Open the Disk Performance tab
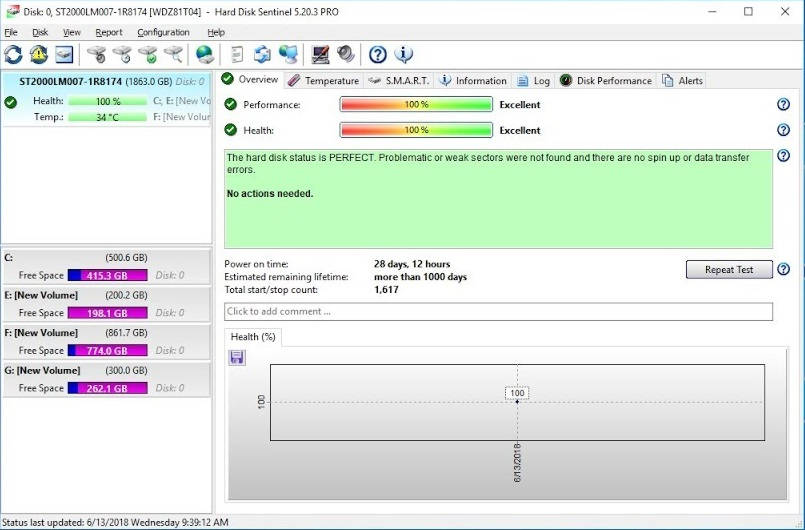 [x=606, y=81]
